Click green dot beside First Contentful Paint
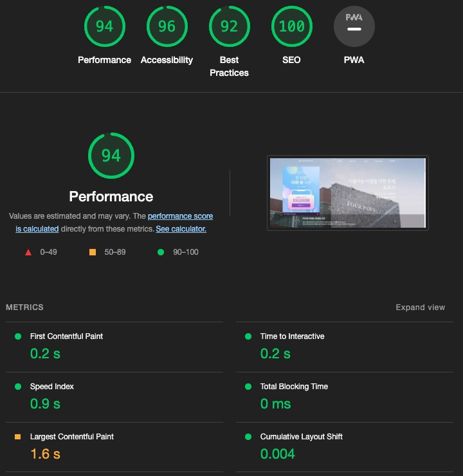Image resolution: width=463 pixels, height=476 pixels. [18, 336]
